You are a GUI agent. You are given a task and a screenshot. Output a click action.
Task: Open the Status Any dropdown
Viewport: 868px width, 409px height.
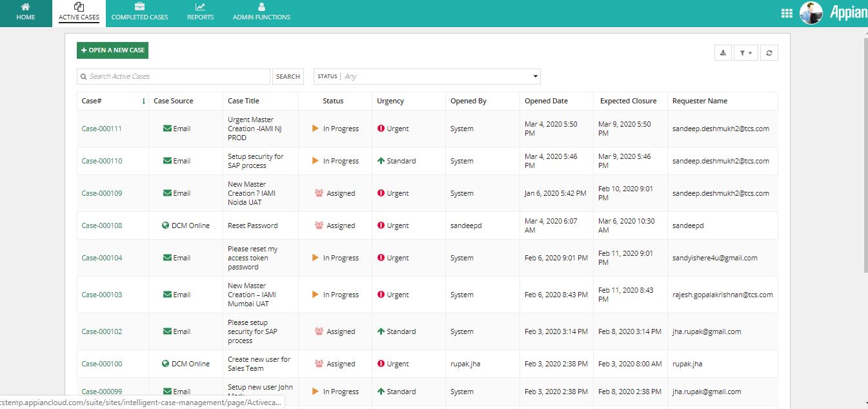pos(426,76)
